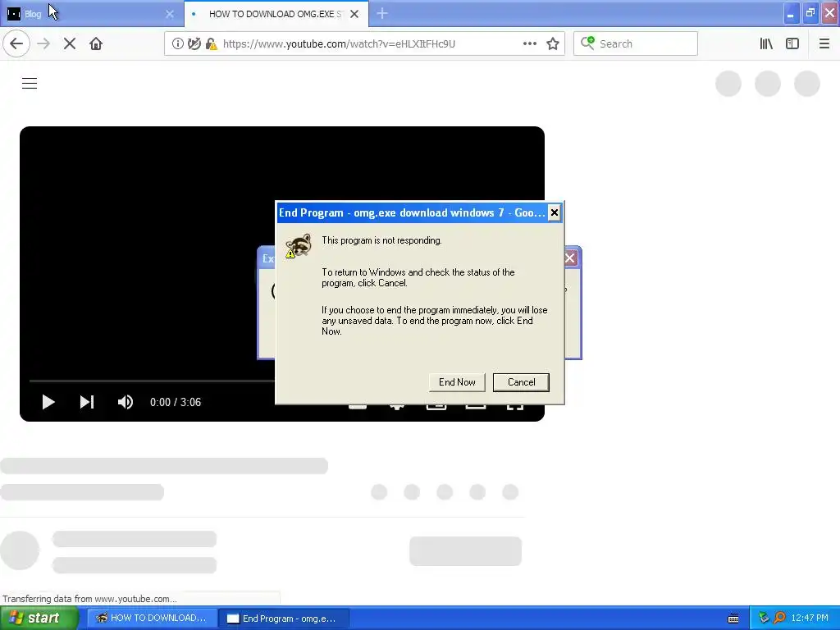Click the padlock warning security icon
Screen dimensions: 840x630
pos(212,44)
